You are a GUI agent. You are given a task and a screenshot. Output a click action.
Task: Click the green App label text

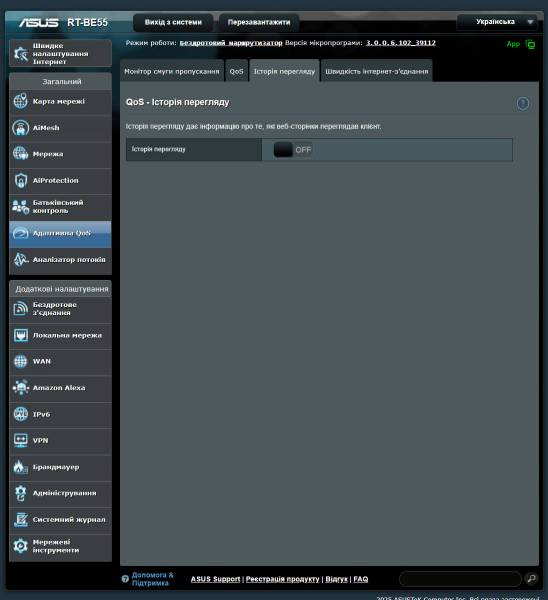pos(513,44)
